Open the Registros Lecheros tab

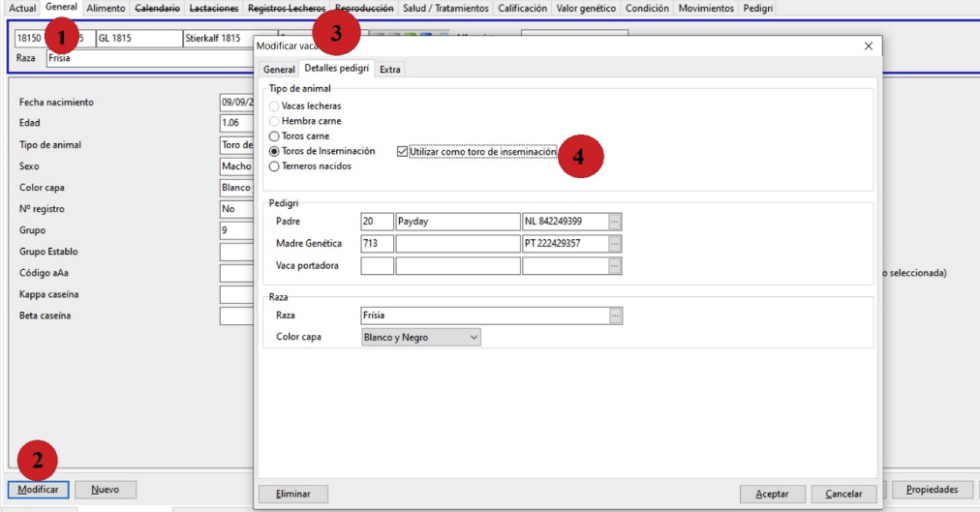pyautogui.click(x=287, y=8)
